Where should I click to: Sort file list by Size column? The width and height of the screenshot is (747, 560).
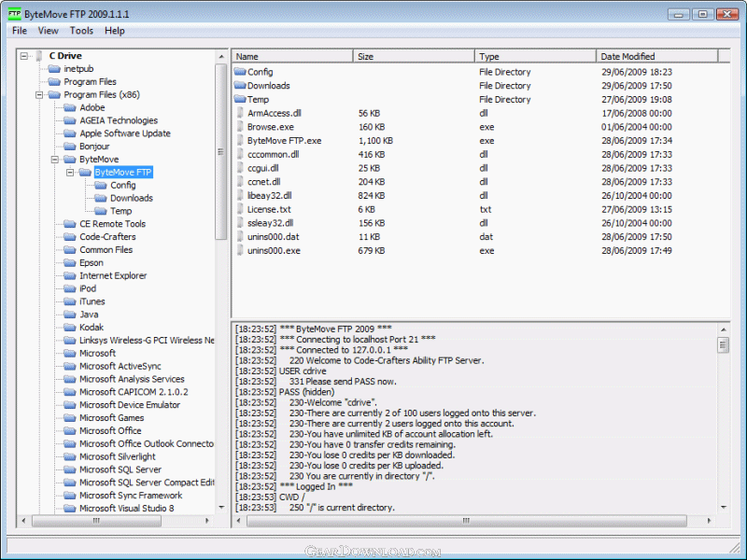[x=414, y=56]
